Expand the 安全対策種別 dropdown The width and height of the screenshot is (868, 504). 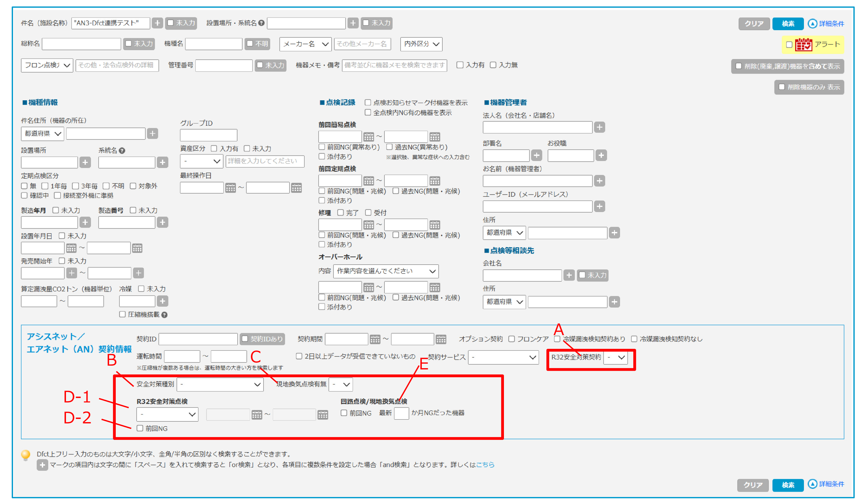tap(220, 384)
